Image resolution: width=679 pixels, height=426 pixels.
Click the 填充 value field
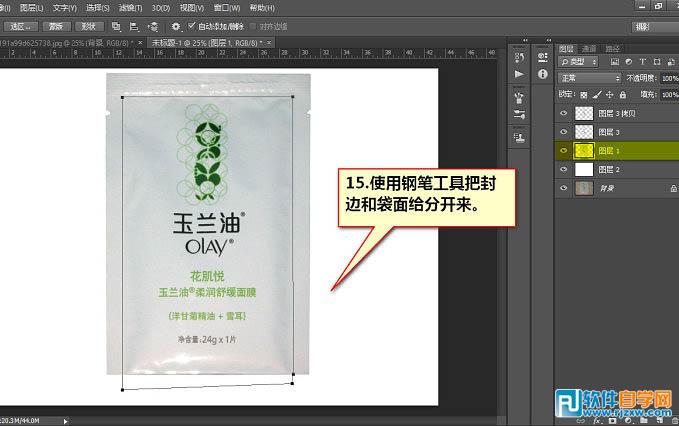tap(669, 94)
